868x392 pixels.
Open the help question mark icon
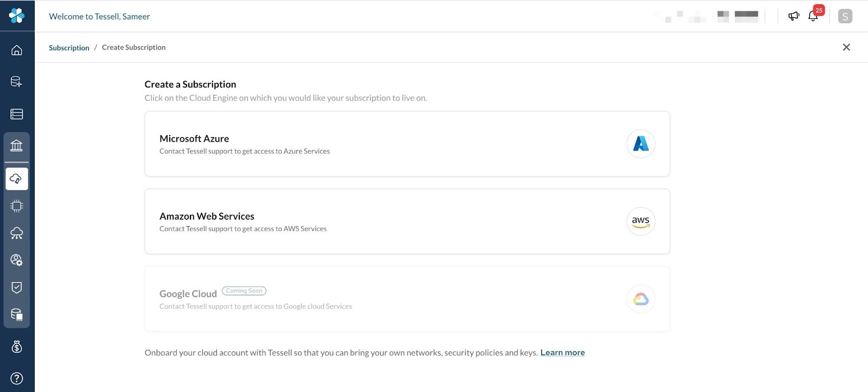[x=17, y=378]
